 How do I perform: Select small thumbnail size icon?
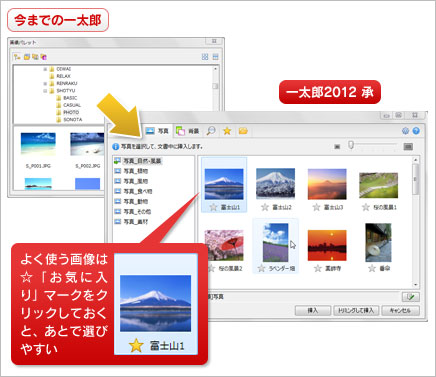coord(337,147)
